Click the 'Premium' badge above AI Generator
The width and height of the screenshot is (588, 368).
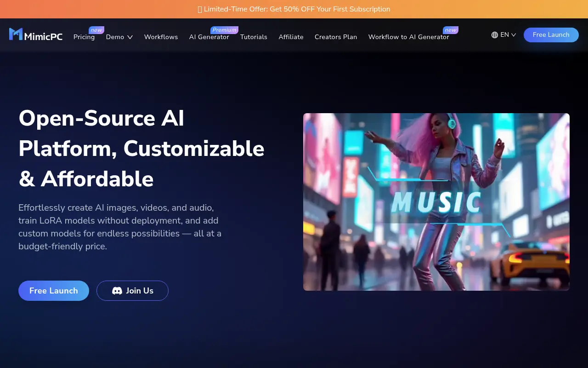click(x=224, y=29)
